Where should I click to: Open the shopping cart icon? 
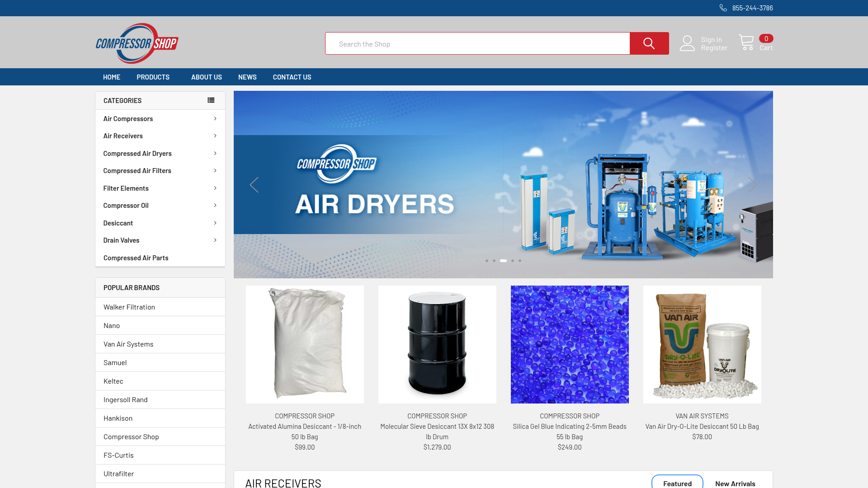point(746,43)
